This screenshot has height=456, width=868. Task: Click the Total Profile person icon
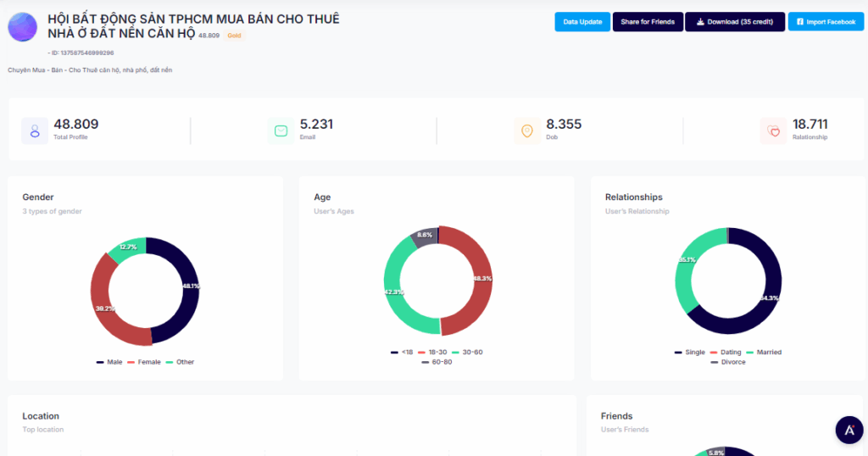35,131
